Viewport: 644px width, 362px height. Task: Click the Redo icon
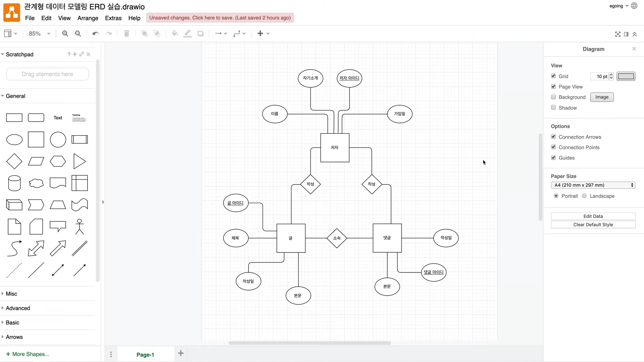108,33
